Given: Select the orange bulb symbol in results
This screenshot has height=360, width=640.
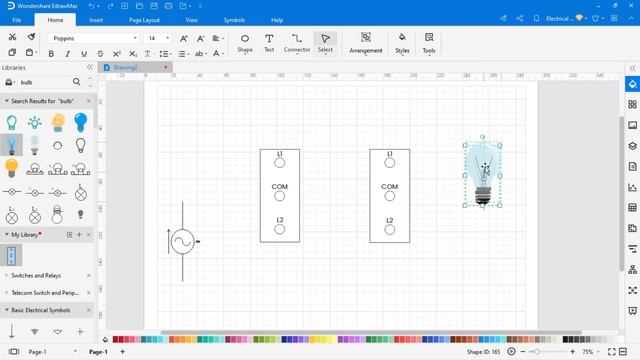Looking at the screenshot, I should (58, 122).
